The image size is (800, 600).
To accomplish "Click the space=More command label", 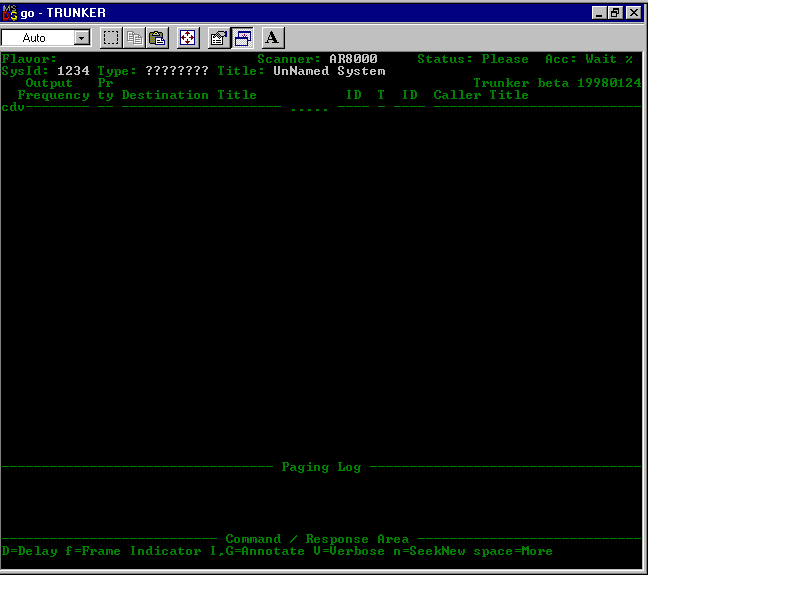I will pos(516,551).
